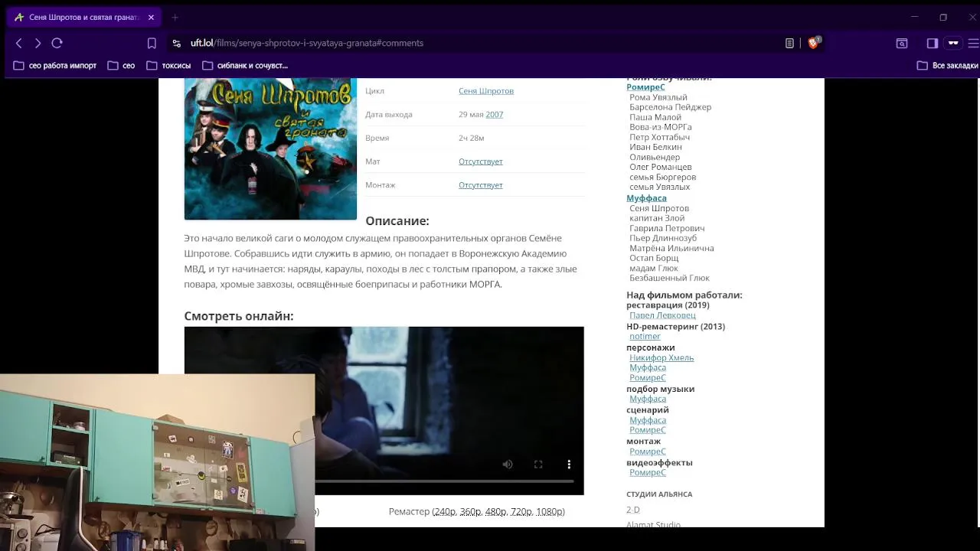Open Павел Левковец restoration link

(x=662, y=315)
